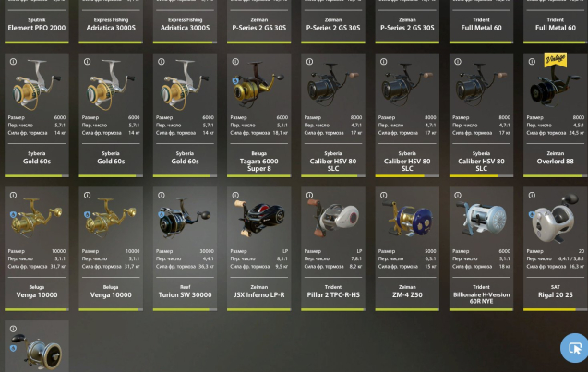Click the yellow durability bar under Rigal 20 2S

tap(549, 310)
